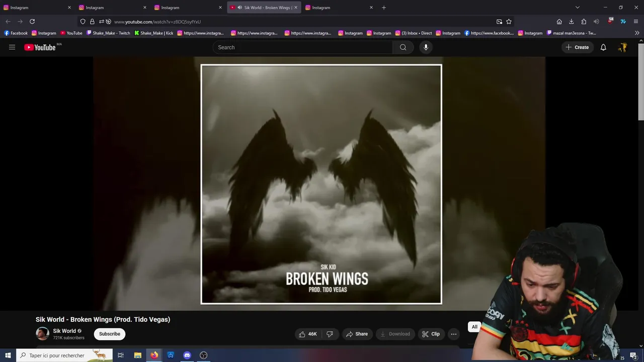Reload the page in browser
This screenshot has height=362, width=644.
coord(32,22)
